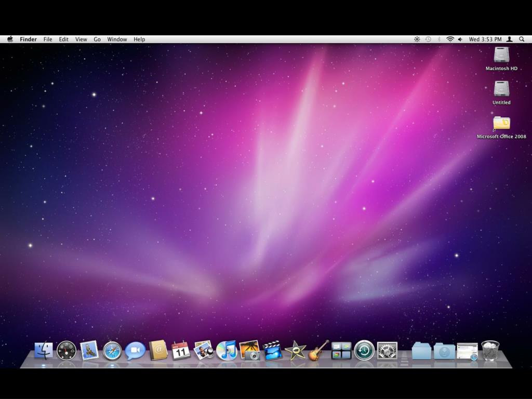Open the Wi-Fi AirPort menu

(x=450, y=39)
